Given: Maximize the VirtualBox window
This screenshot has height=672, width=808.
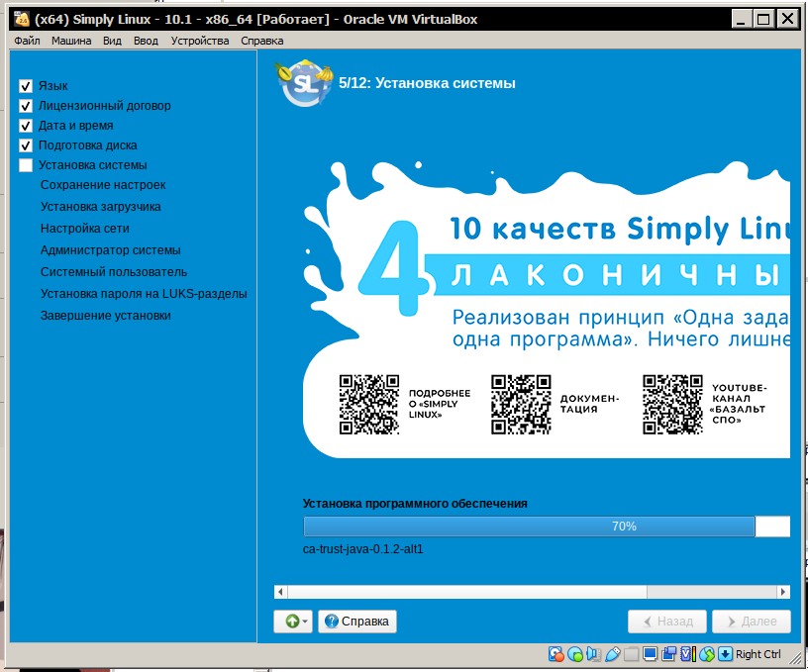Looking at the screenshot, I should point(763,19).
